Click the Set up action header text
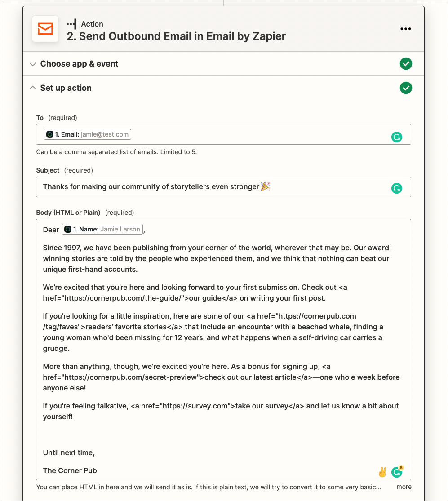 (x=66, y=88)
